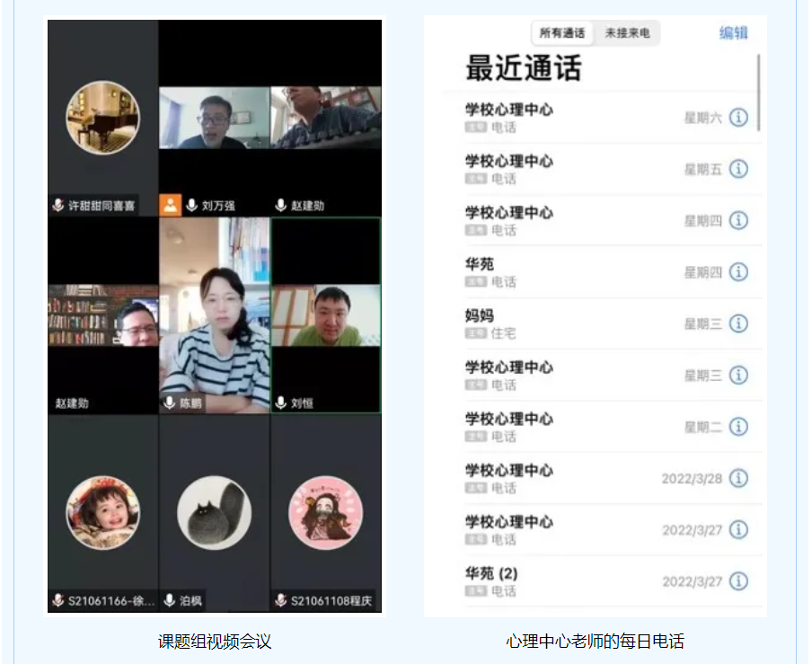Open info for 学校心理中心 星期四 call
This screenshot has width=812, height=664.
pyautogui.click(x=738, y=220)
